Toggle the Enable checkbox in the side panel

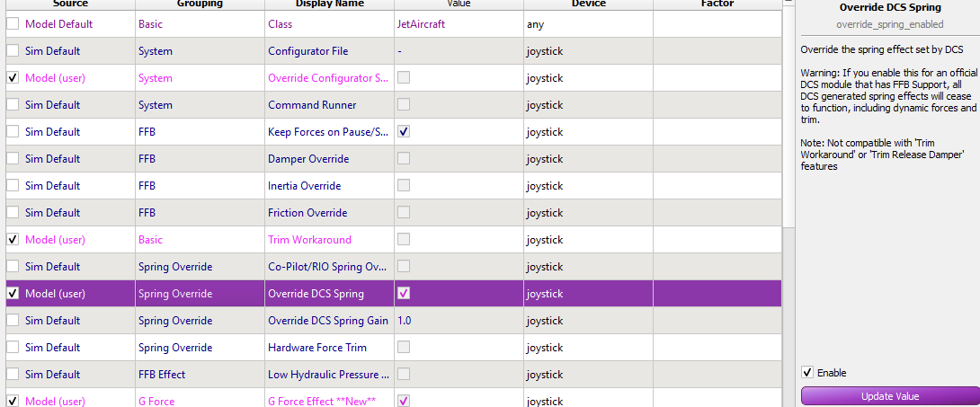(x=807, y=373)
